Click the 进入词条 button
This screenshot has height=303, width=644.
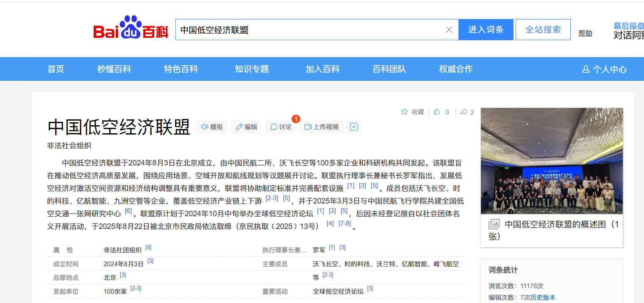486,30
